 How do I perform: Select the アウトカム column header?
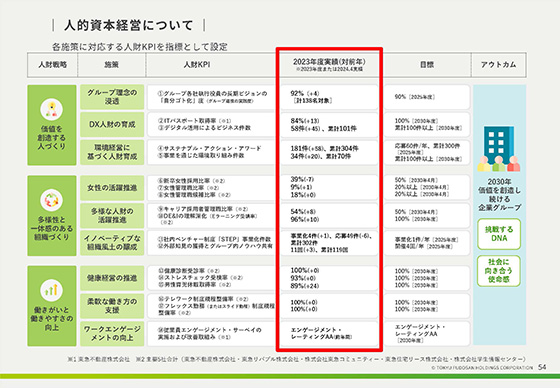499,65
